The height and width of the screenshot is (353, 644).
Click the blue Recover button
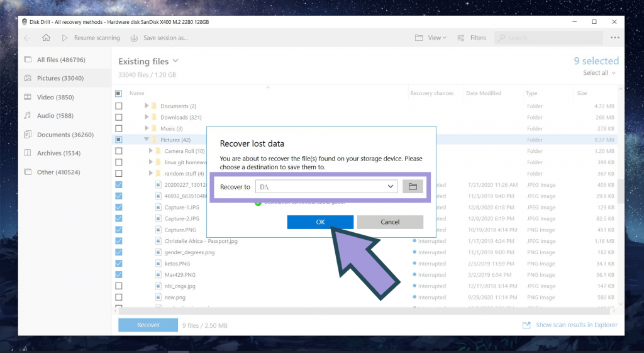coord(148,325)
